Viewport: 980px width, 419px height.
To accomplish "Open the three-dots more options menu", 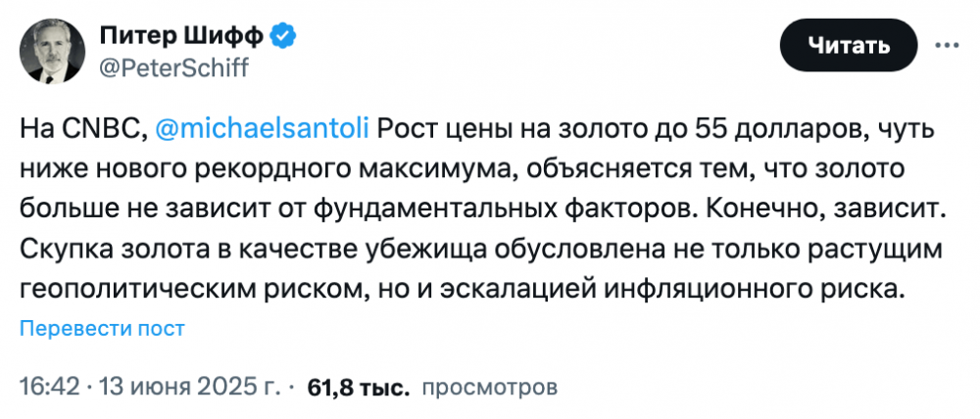I will click(947, 45).
